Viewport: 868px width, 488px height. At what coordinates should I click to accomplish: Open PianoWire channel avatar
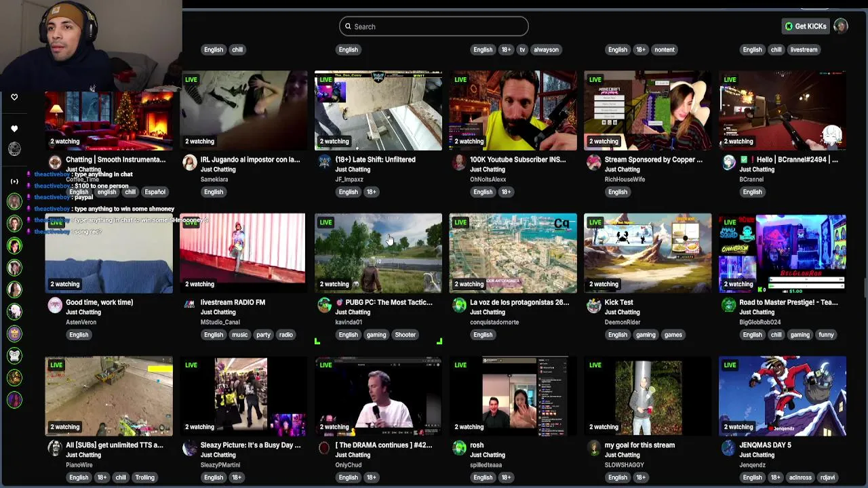click(55, 448)
